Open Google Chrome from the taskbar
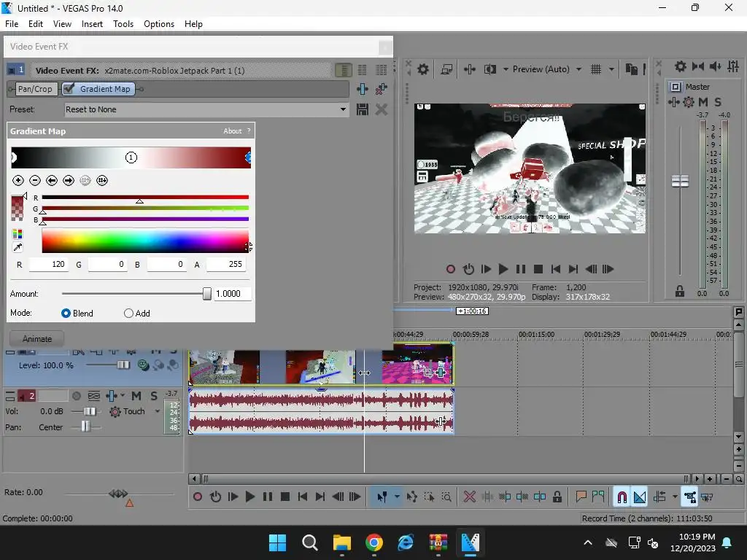 374,542
